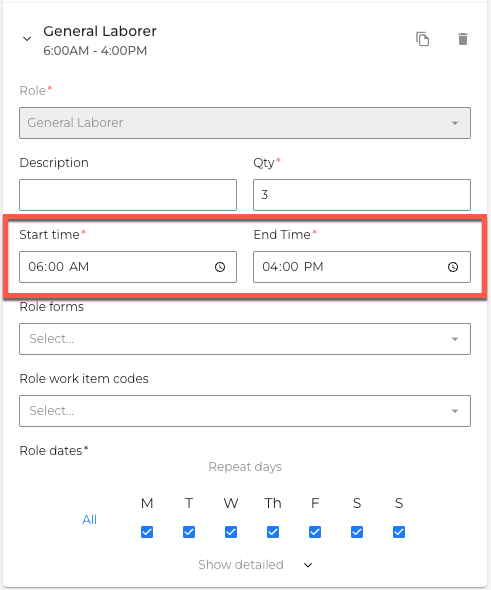
Task: Open the Role dropdown showing General Laborer
Action: pyautogui.click(x=245, y=123)
